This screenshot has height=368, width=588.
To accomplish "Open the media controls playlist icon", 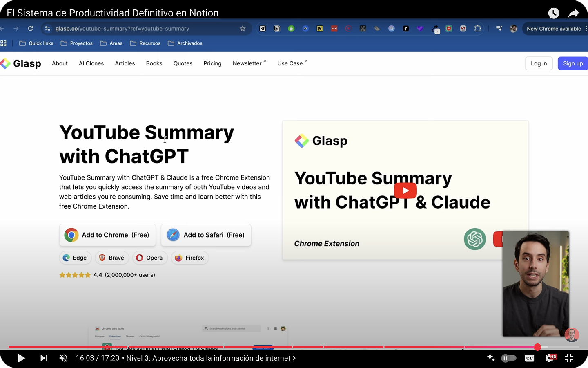I will 499,29.
